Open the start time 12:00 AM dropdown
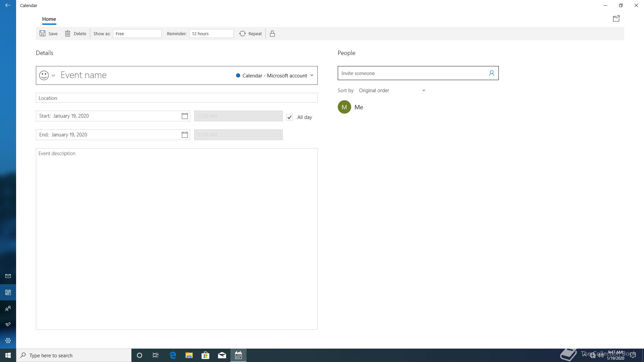 238,116
